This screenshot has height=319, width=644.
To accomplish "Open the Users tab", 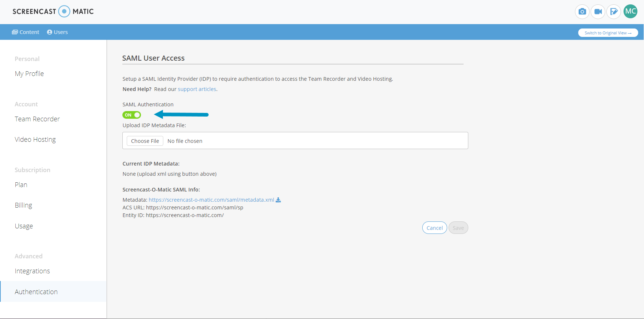I will click(x=57, y=32).
